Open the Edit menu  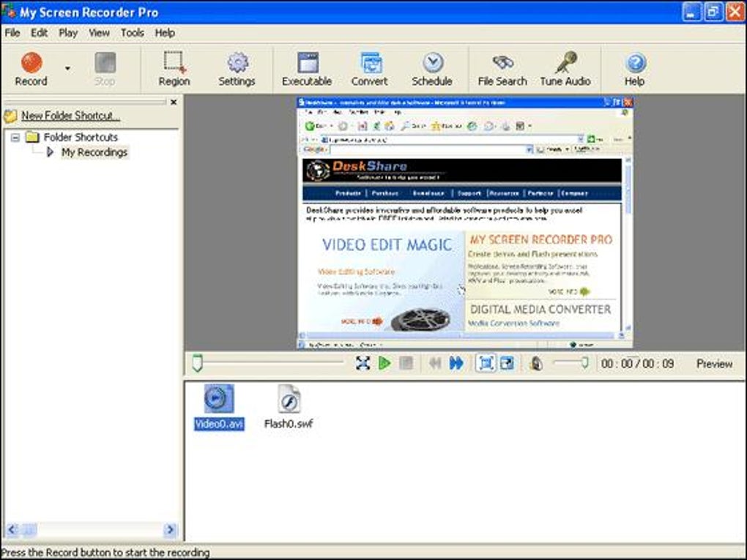[x=39, y=33]
